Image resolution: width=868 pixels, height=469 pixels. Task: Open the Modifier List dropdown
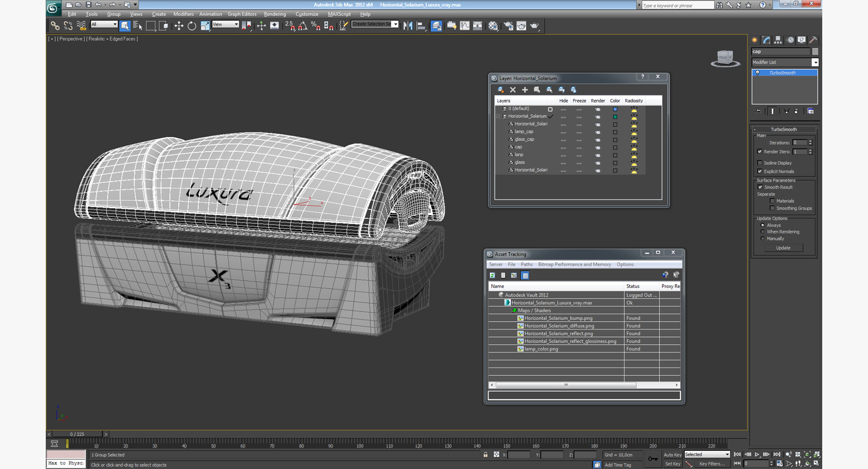tap(815, 62)
